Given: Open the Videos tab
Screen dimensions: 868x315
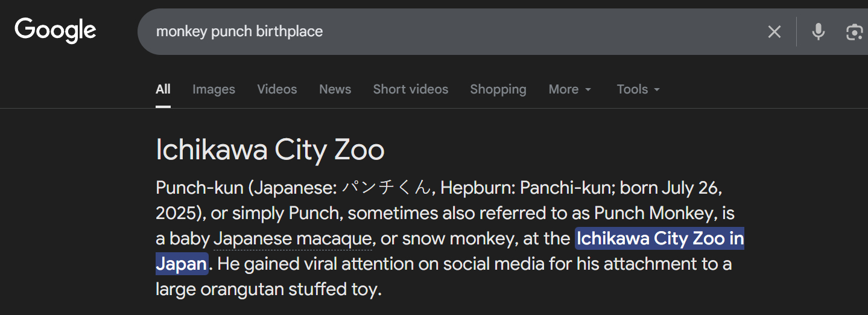Looking at the screenshot, I should click(277, 89).
